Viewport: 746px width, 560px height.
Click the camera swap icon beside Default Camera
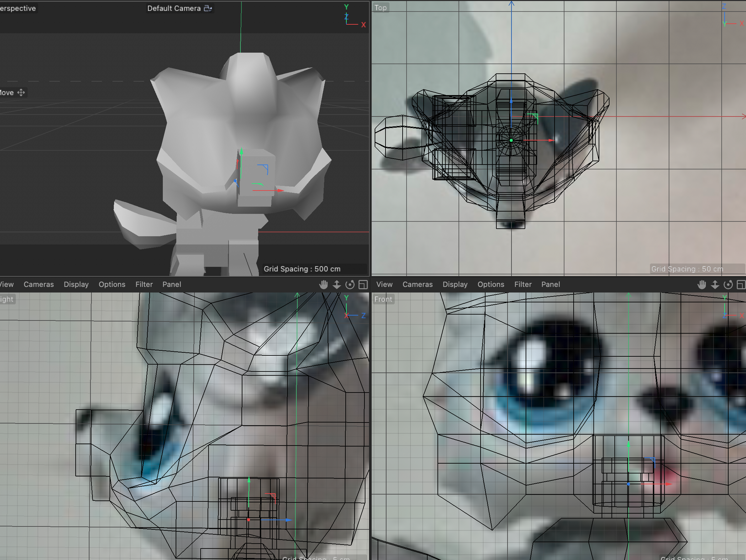208,8
